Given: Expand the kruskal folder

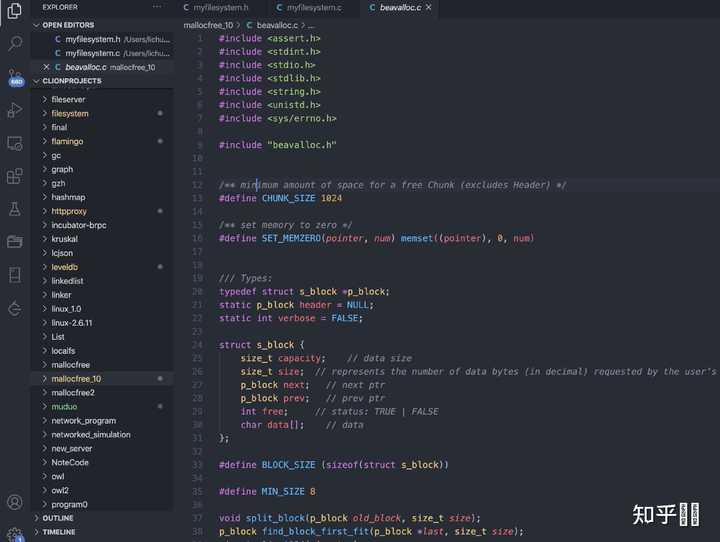Looking at the screenshot, I should click(x=102, y=239).
